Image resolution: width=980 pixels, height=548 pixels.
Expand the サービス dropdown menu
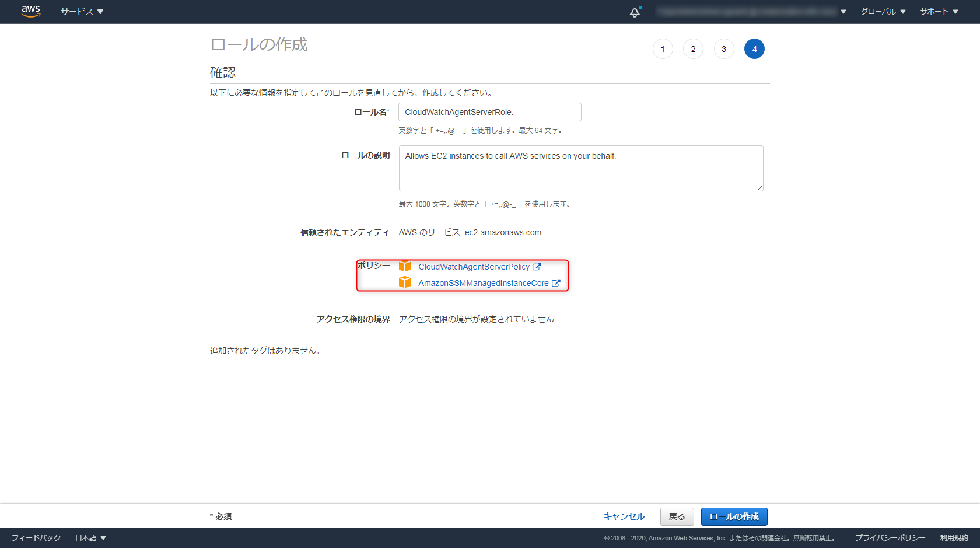82,12
